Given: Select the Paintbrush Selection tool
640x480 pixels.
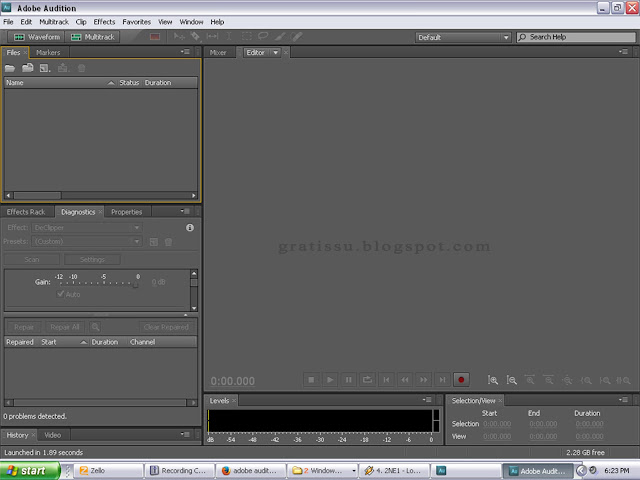Looking at the screenshot, I should click(280, 37).
